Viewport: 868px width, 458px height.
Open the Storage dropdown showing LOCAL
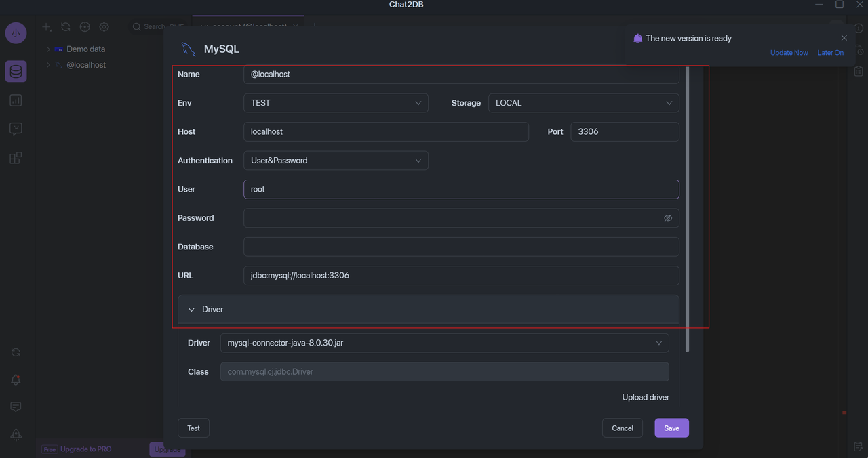coord(584,103)
